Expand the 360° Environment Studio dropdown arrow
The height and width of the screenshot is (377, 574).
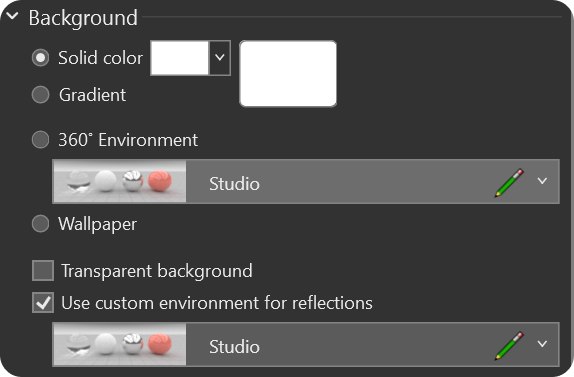[x=542, y=181]
